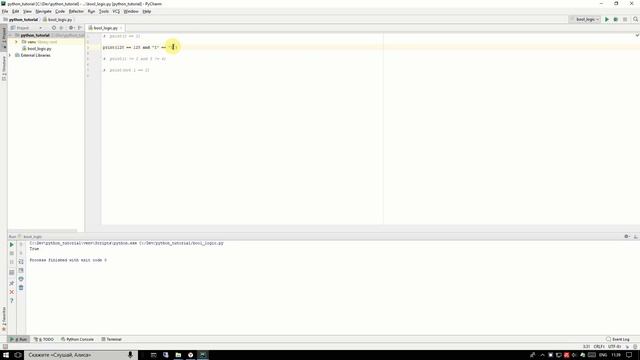Image resolution: width=640 pixels, height=360 pixels.
Task: Open the Refactor menu
Action: coord(76,11)
